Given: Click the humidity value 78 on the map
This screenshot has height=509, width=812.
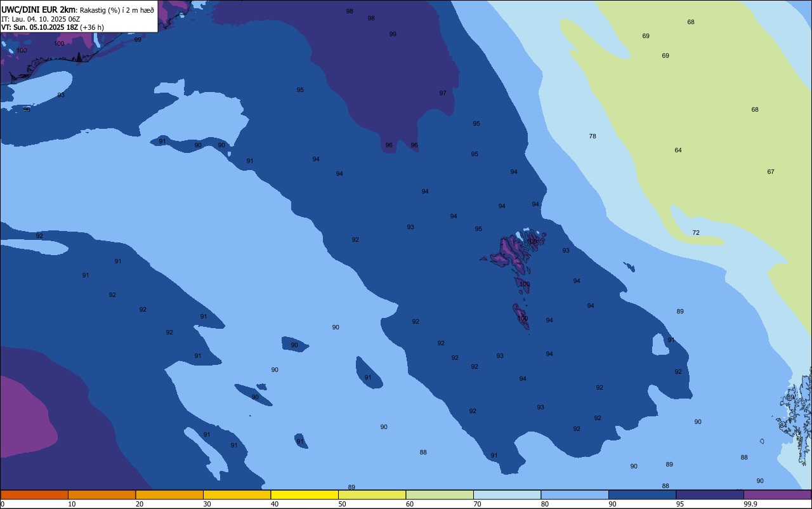Looking at the screenshot, I should (x=593, y=136).
